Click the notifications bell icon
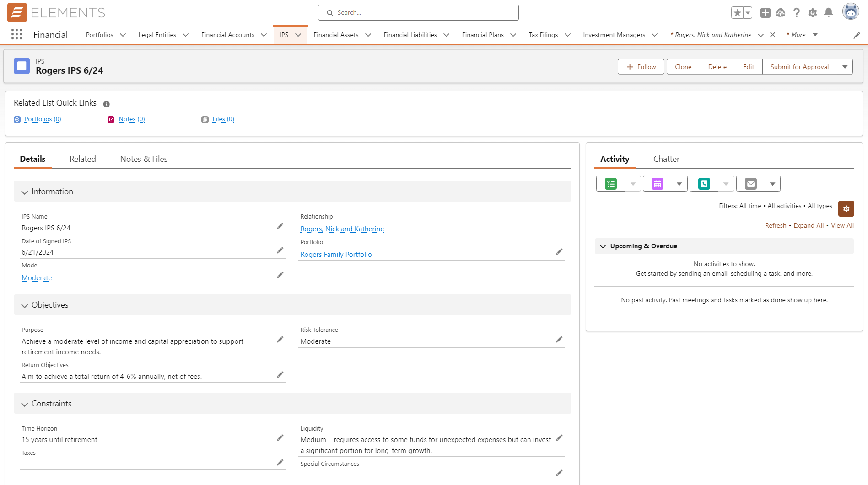 [828, 12]
